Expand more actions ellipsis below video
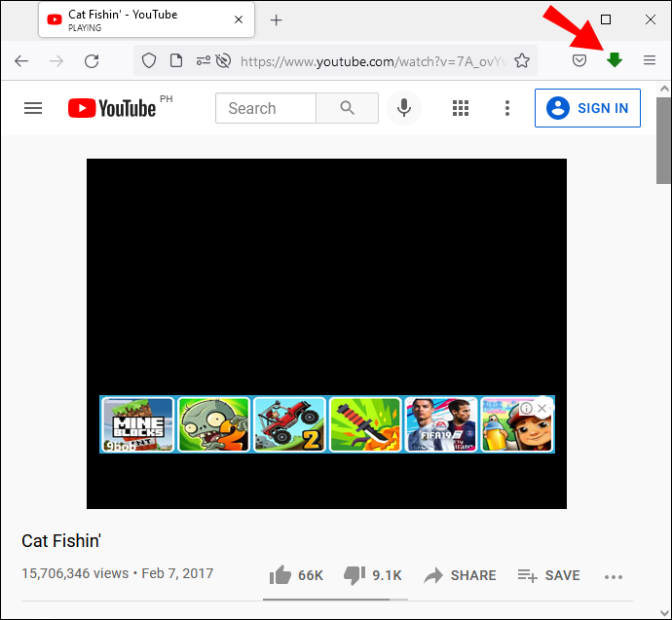The width and height of the screenshot is (672, 620). [x=613, y=577]
